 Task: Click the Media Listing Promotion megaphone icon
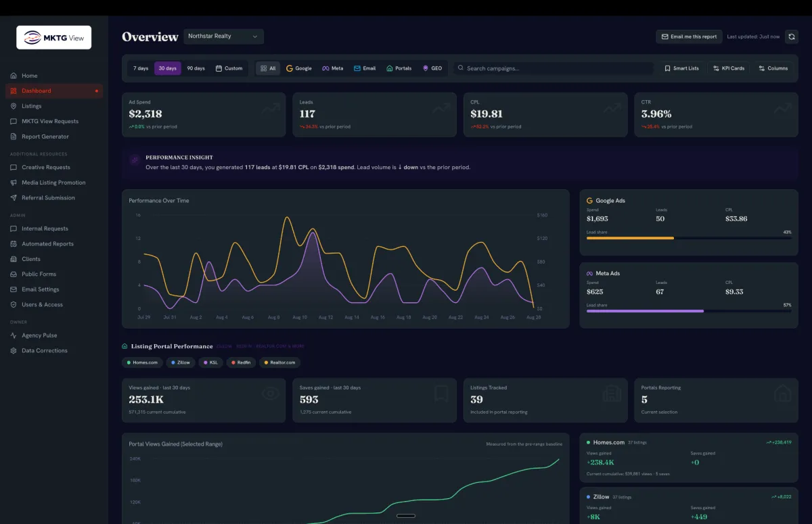pyautogui.click(x=14, y=183)
